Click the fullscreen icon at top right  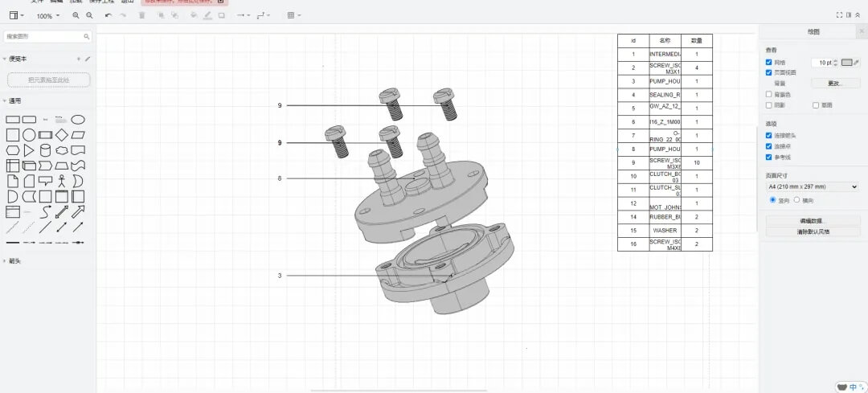tap(839, 15)
